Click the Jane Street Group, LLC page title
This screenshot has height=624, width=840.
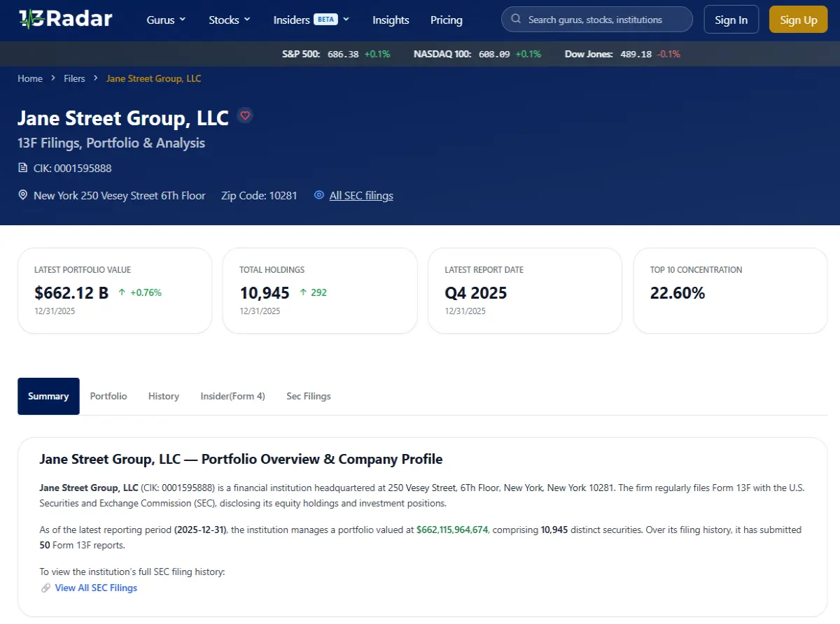click(123, 118)
